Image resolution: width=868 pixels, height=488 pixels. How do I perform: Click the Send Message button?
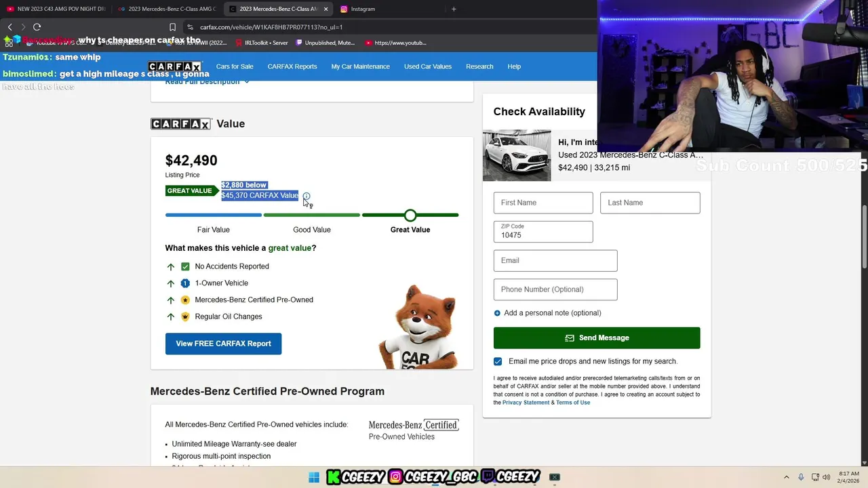(x=597, y=338)
